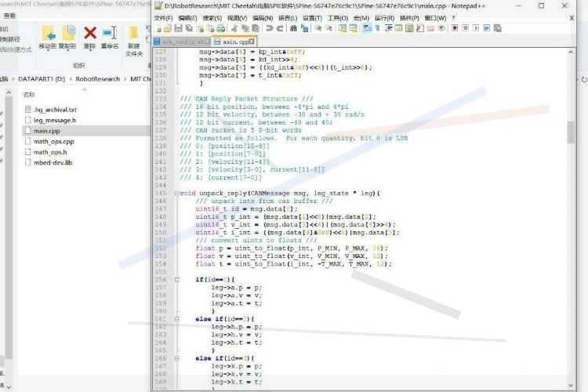The width and height of the screenshot is (588, 392).
Task: Open the 搜索(S) menu in Notepad++
Action: pyautogui.click(x=212, y=18)
